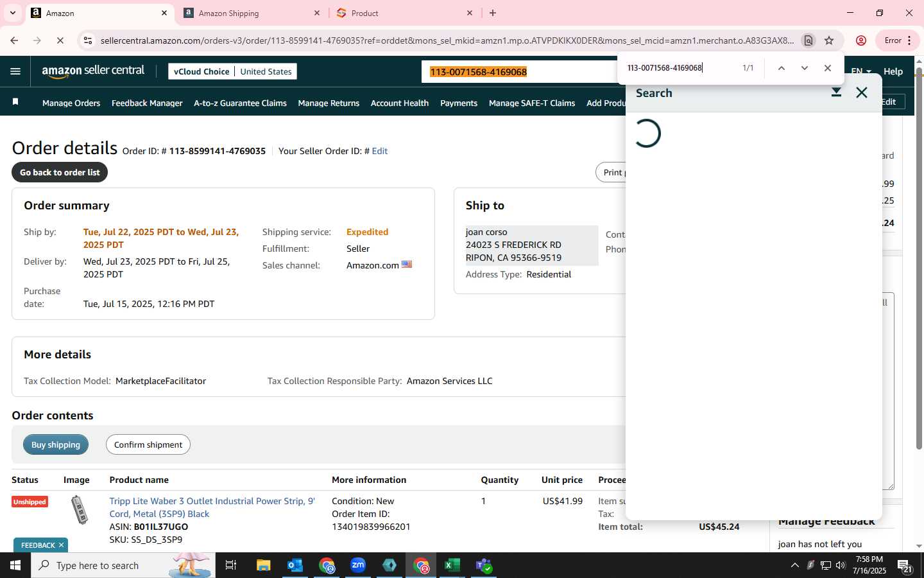Image resolution: width=924 pixels, height=578 pixels.
Task: Show hidden system tray icons
Action: tap(794, 565)
